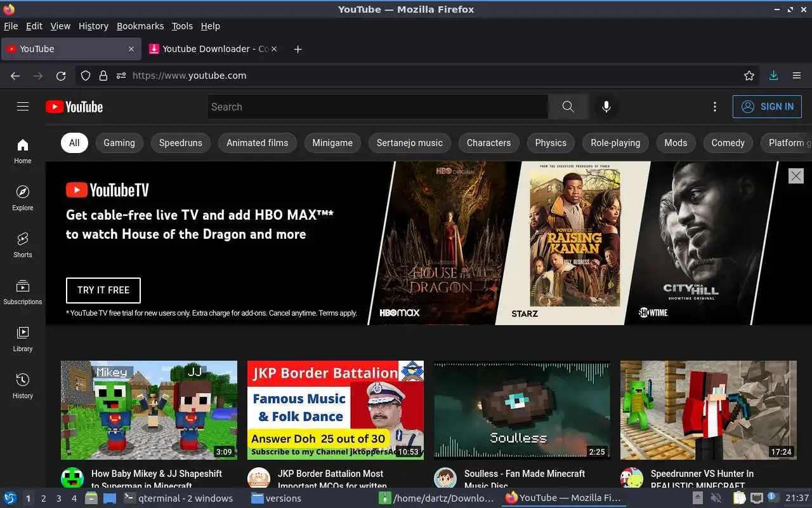812x508 pixels.
Task: Click the shield tracking protection icon
Action: pyautogui.click(x=86, y=76)
